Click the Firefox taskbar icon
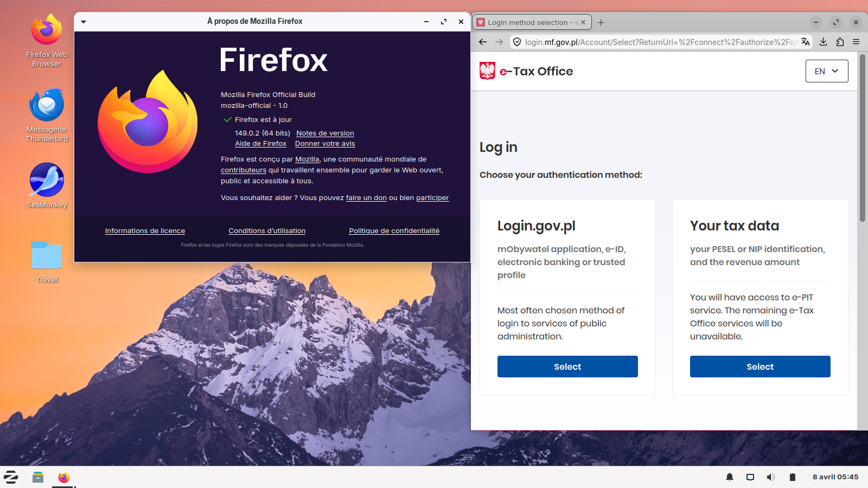Image resolution: width=868 pixels, height=488 pixels. pos(64,477)
